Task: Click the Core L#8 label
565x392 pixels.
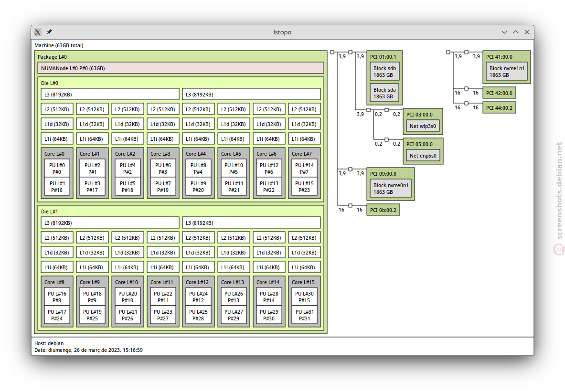Action: [54, 282]
